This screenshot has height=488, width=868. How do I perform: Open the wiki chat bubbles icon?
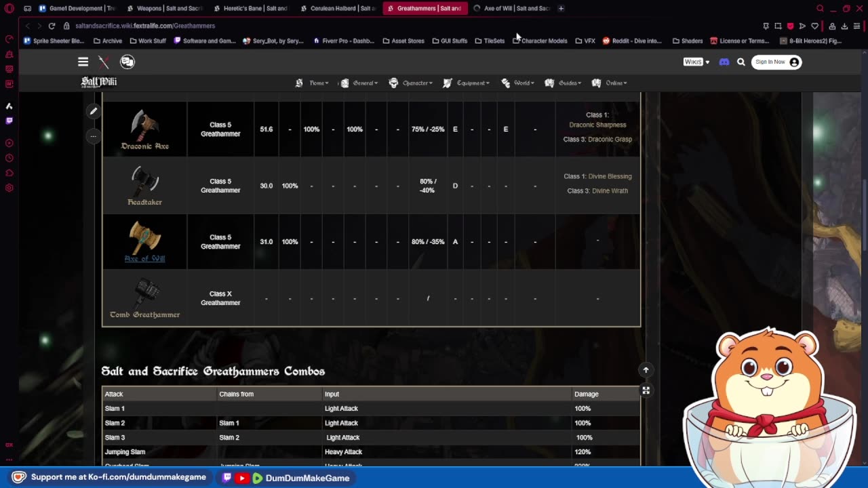[x=127, y=62]
